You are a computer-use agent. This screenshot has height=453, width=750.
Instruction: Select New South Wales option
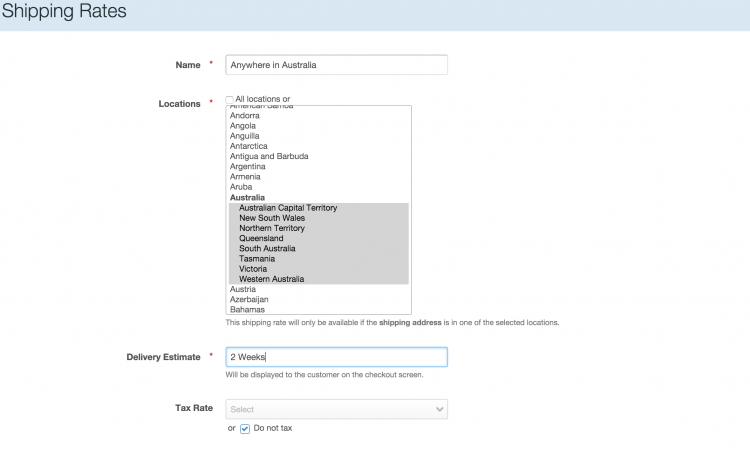pos(319,218)
